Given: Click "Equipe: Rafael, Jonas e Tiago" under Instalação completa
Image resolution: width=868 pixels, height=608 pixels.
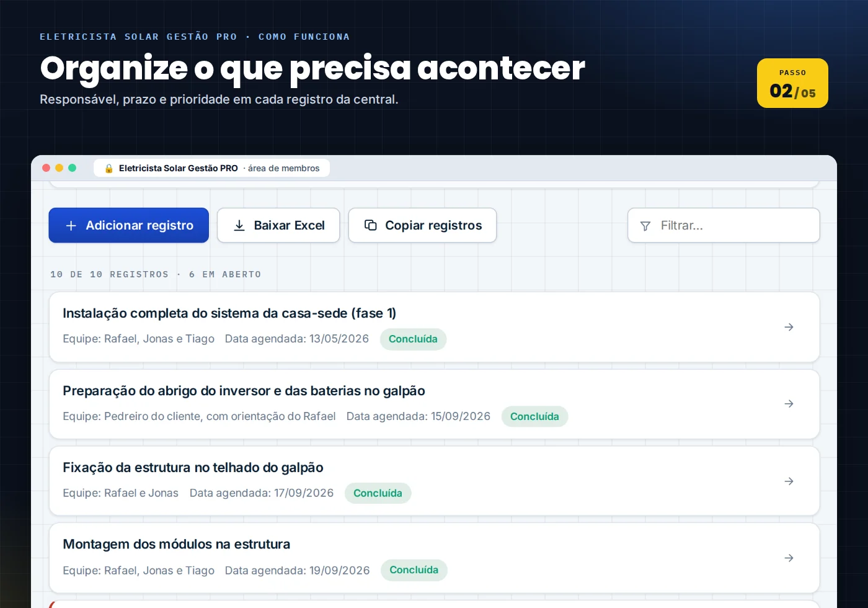Looking at the screenshot, I should (x=138, y=339).
